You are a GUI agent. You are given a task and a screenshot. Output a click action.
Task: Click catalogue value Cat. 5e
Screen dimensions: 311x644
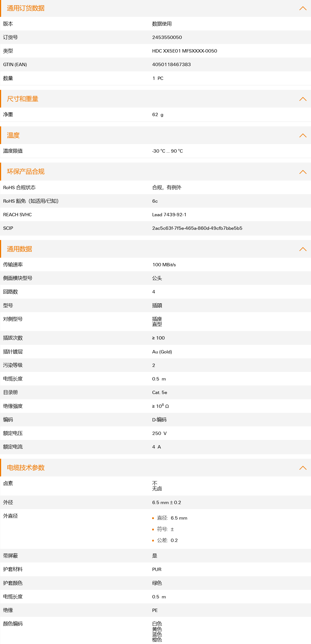coord(160,392)
